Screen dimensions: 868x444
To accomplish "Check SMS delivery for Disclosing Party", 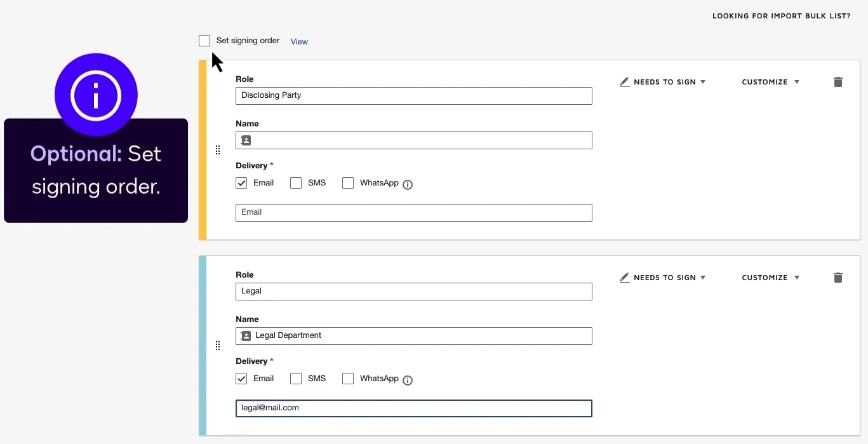I will pyautogui.click(x=296, y=184).
